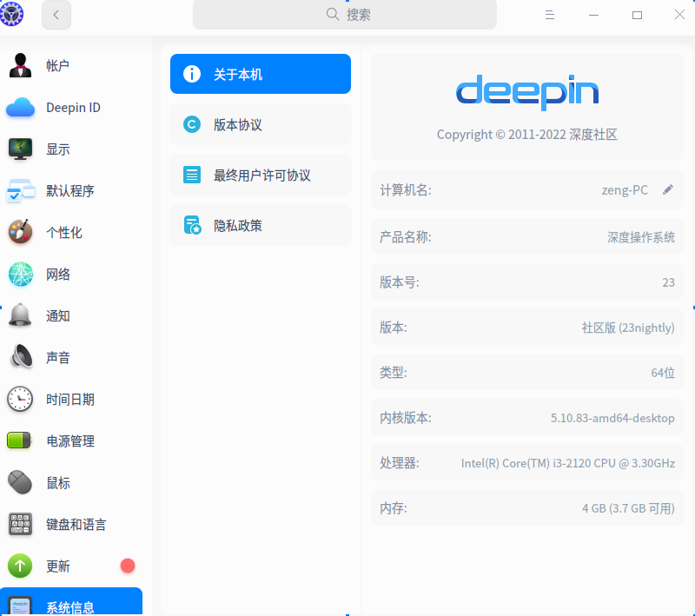Open the 显示 display monitor icon

click(20, 149)
